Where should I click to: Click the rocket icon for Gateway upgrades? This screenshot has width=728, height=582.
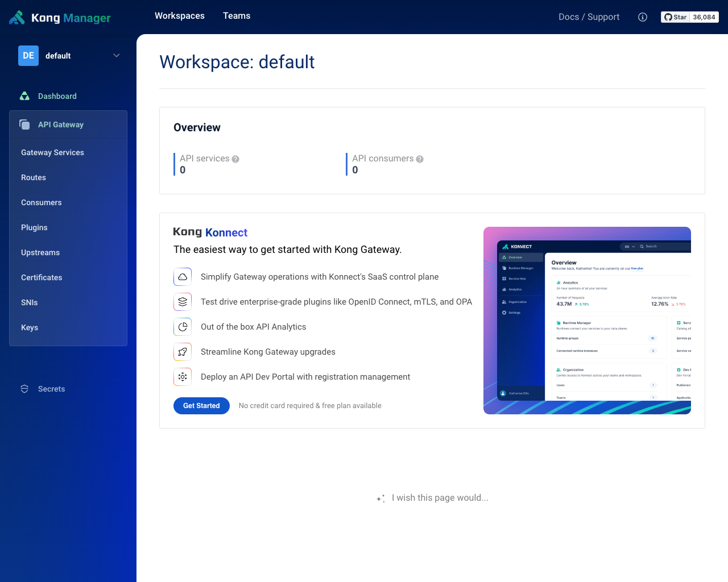(x=183, y=352)
